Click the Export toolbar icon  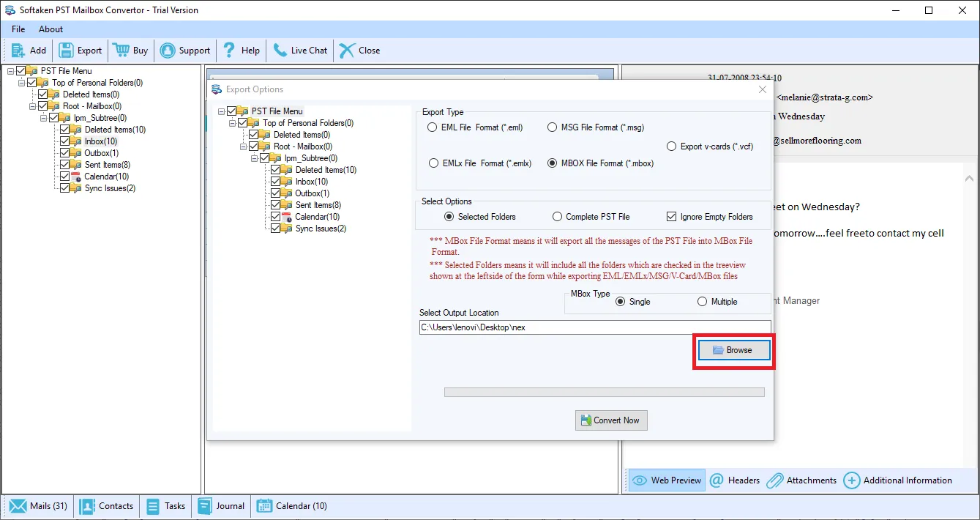(66, 51)
